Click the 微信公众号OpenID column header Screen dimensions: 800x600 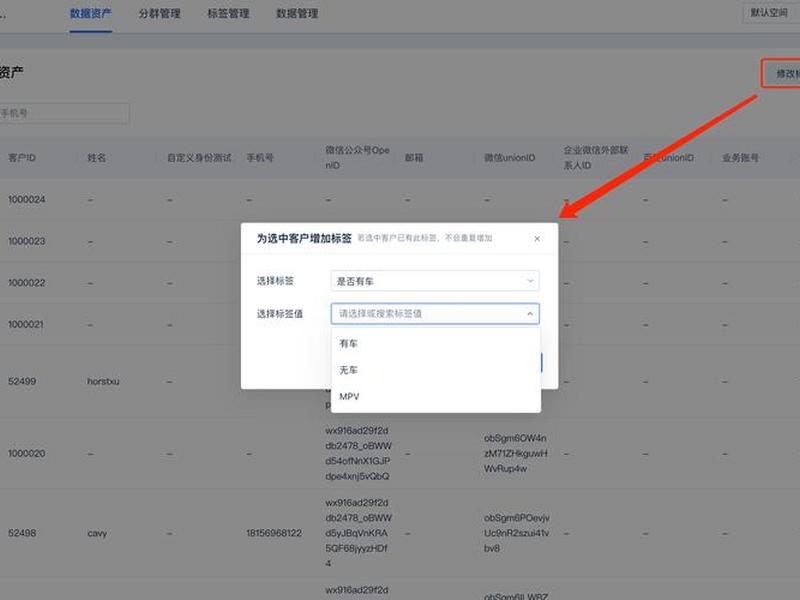coord(358,158)
